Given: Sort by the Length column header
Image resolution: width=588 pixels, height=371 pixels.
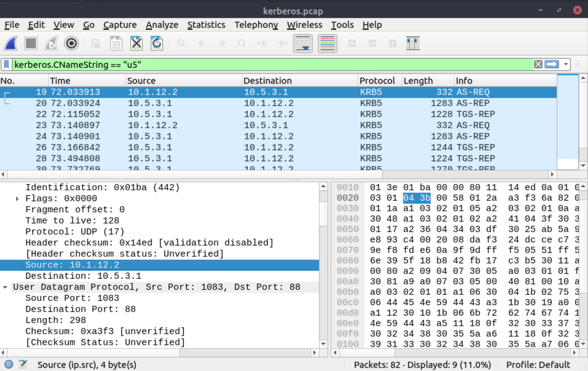Looking at the screenshot, I should [x=428, y=81].
